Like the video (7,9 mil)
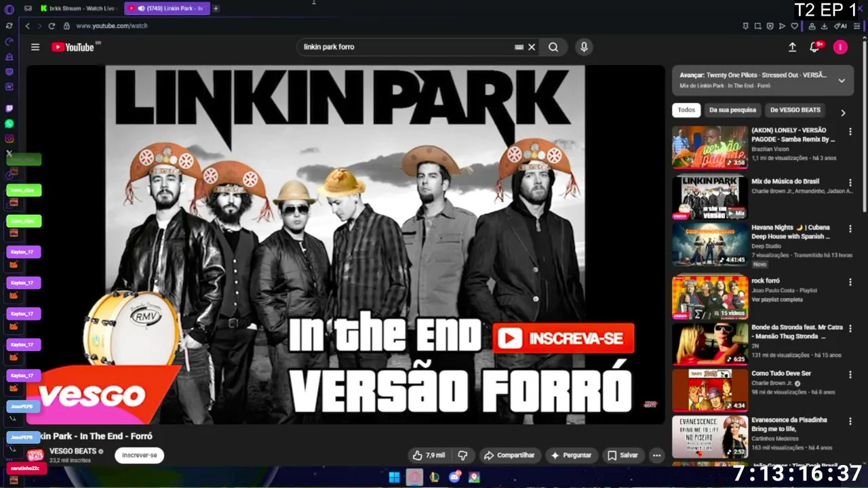Screen dimensions: 868x488 [429, 455]
